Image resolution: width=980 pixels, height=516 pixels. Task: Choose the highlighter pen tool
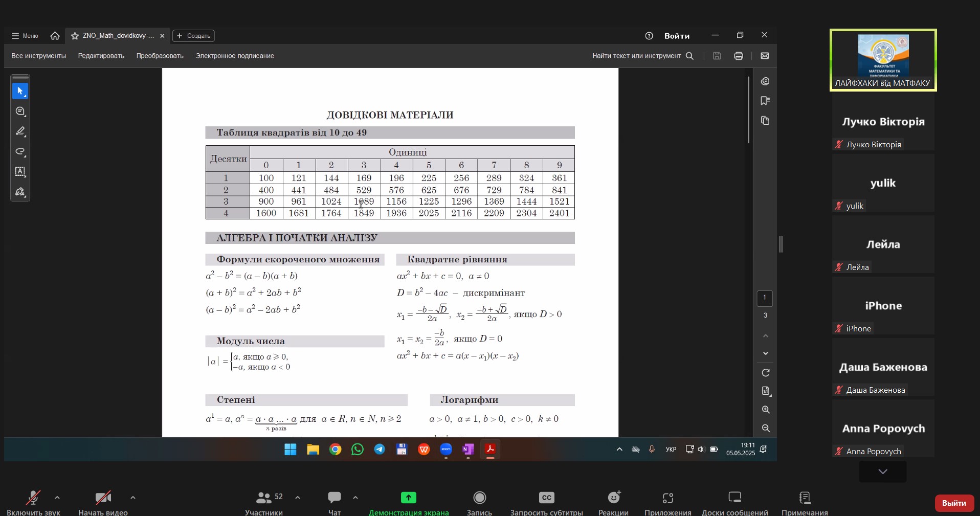tap(20, 131)
